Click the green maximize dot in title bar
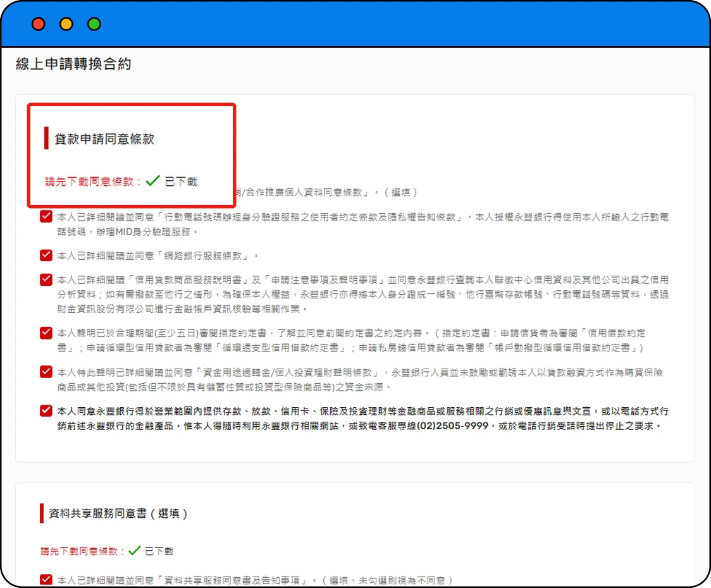This screenshot has height=588, width=711. point(94,24)
